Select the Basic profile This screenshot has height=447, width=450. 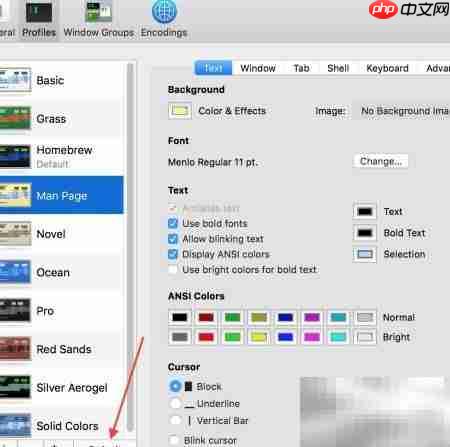pos(62,80)
